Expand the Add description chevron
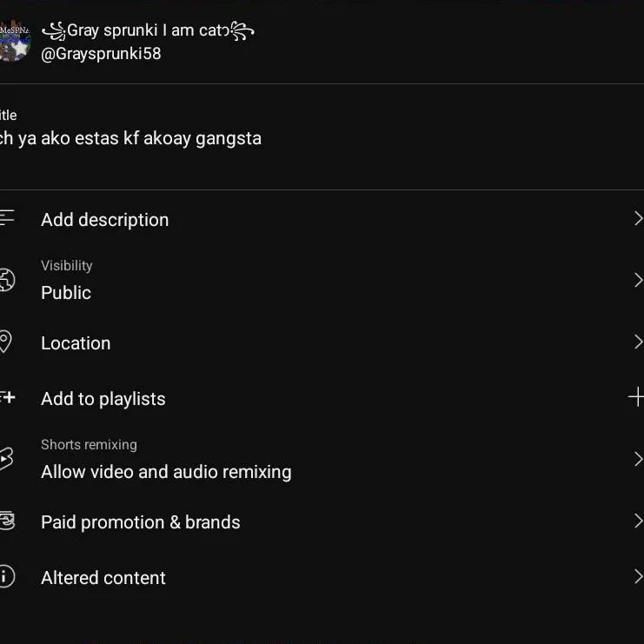This screenshot has height=644, width=644. click(638, 218)
